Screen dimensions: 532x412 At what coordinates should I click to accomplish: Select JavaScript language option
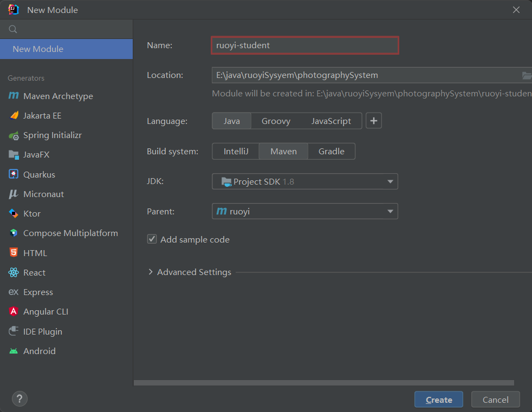coord(331,121)
